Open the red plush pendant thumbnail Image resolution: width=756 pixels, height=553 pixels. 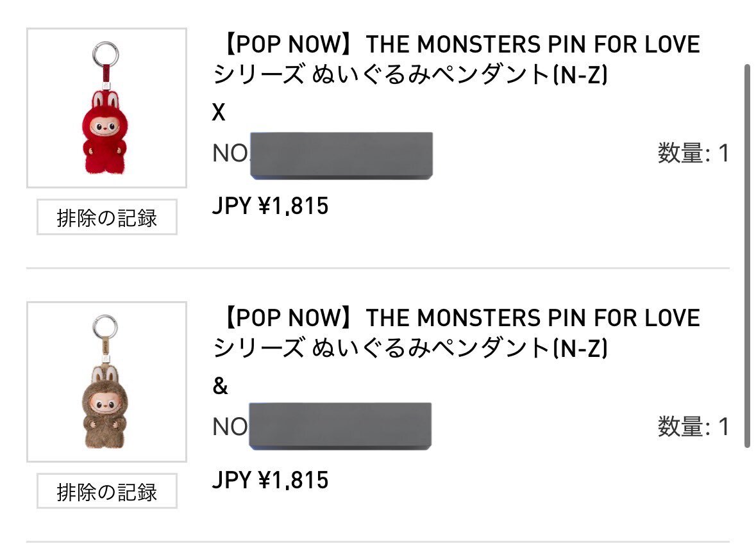point(106,108)
